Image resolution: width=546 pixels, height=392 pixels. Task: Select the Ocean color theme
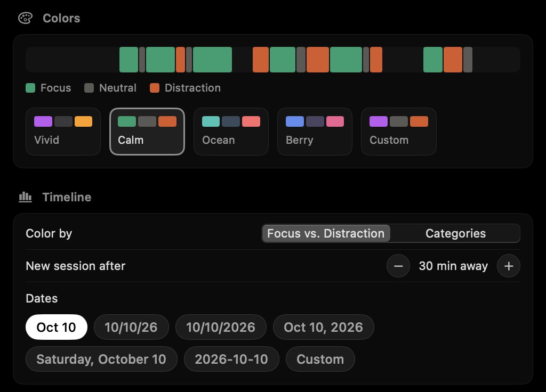[231, 132]
